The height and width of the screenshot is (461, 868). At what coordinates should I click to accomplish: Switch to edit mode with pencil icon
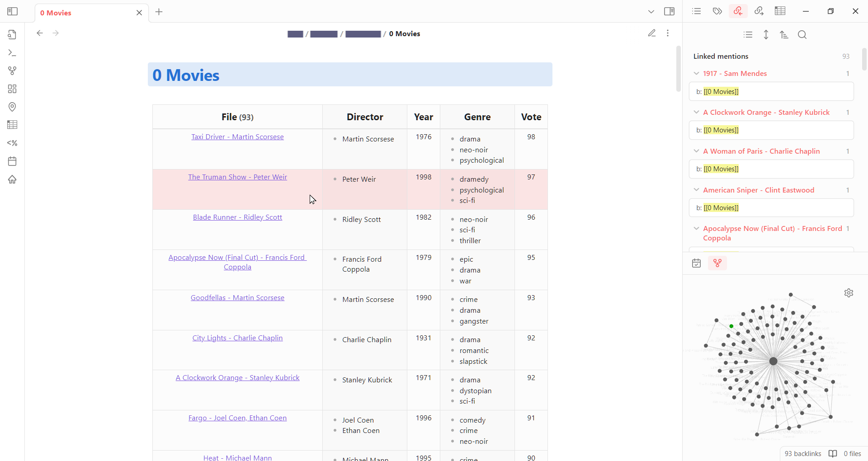coord(651,33)
